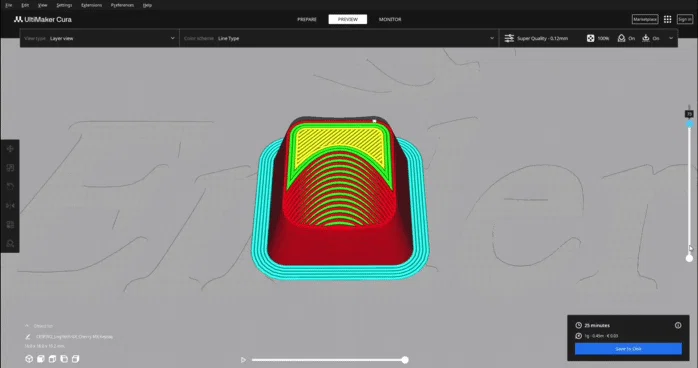Click the print settings sliders icon
The image size is (698, 368).
pyautogui.click(x=509, y=38)
